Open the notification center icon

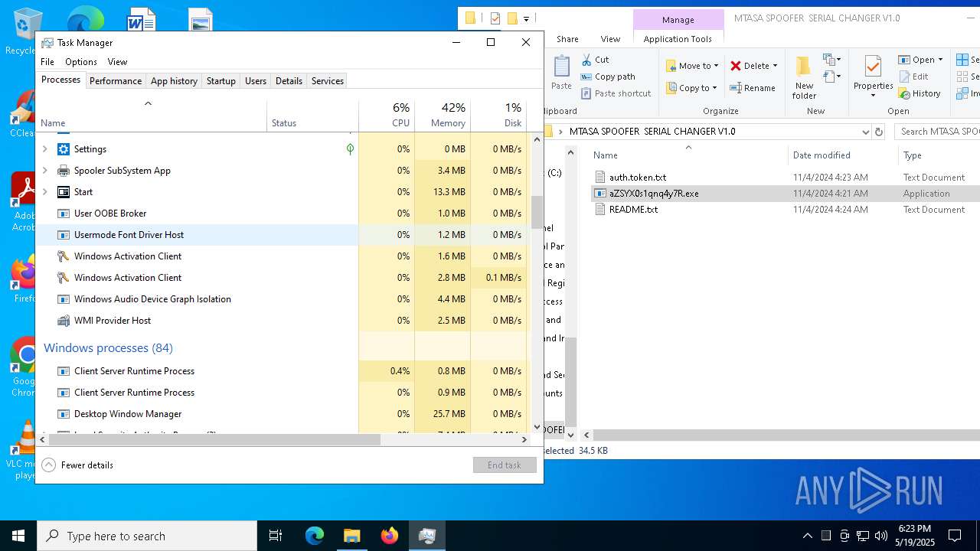(x=955, y=536)
